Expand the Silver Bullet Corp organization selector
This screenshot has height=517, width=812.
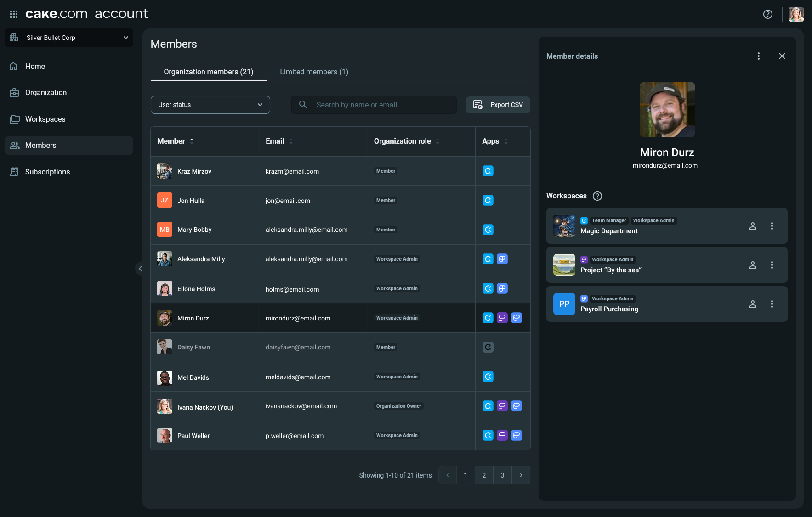click(x=69, y=38)
